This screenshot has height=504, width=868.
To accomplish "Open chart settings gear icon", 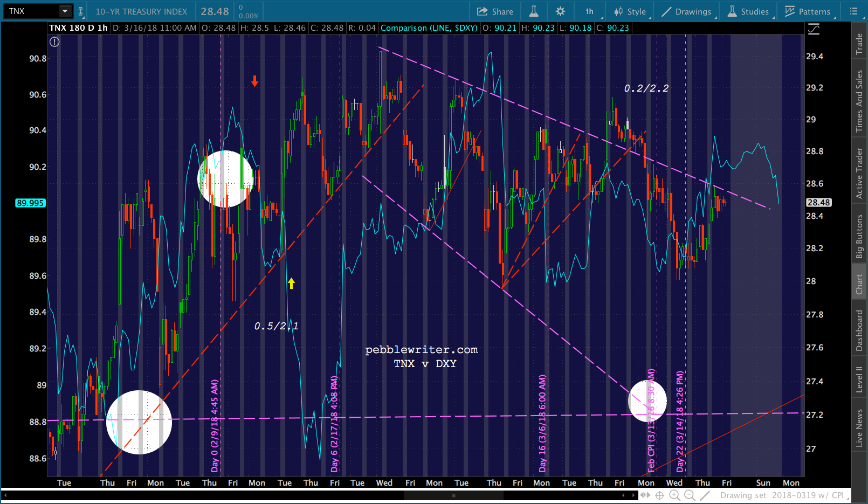I will [560, 11].
